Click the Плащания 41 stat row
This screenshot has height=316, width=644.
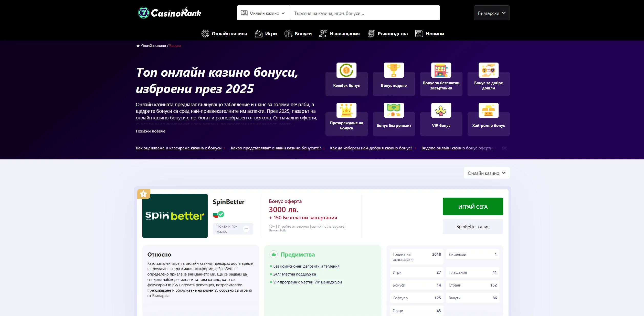click(x=472, y=272)
